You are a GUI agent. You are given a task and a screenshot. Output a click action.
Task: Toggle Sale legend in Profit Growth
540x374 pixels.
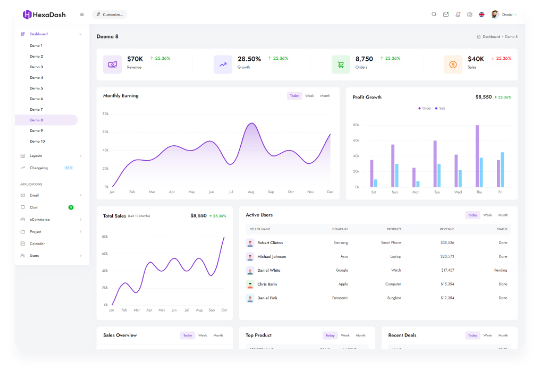pos(440,108)
